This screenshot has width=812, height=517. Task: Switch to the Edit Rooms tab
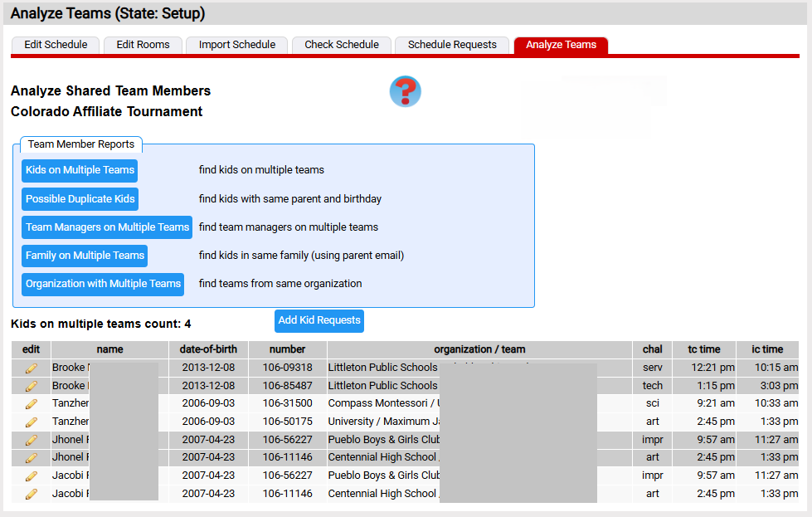(x=143, y=45)
